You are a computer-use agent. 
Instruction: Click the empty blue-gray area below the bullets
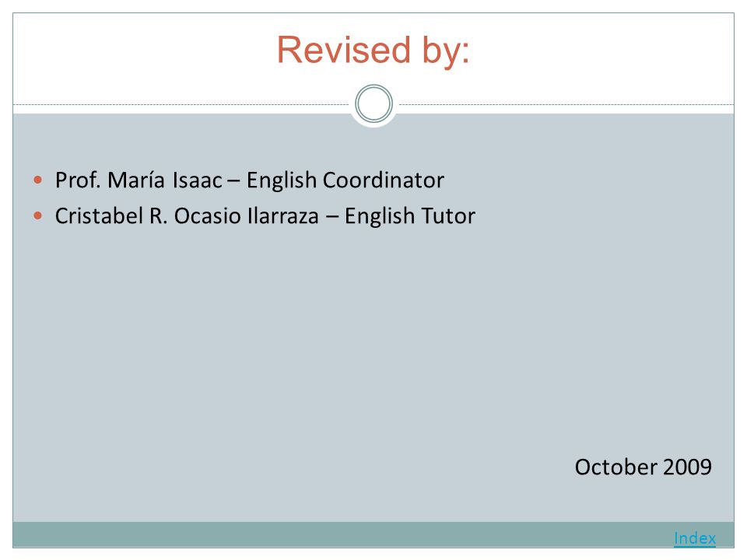334,343
